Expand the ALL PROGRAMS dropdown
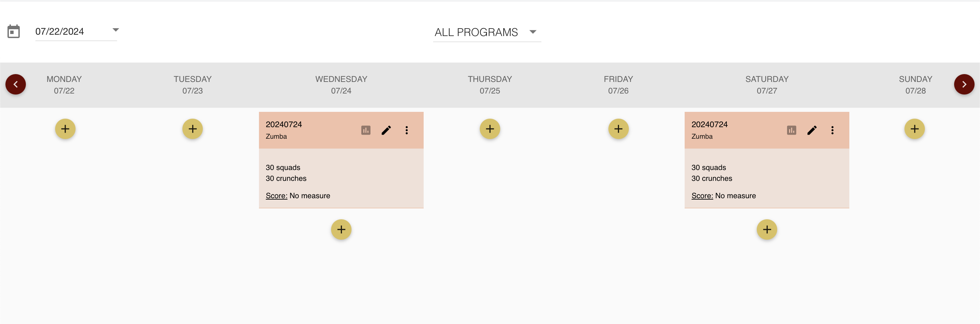 [487, 32]
